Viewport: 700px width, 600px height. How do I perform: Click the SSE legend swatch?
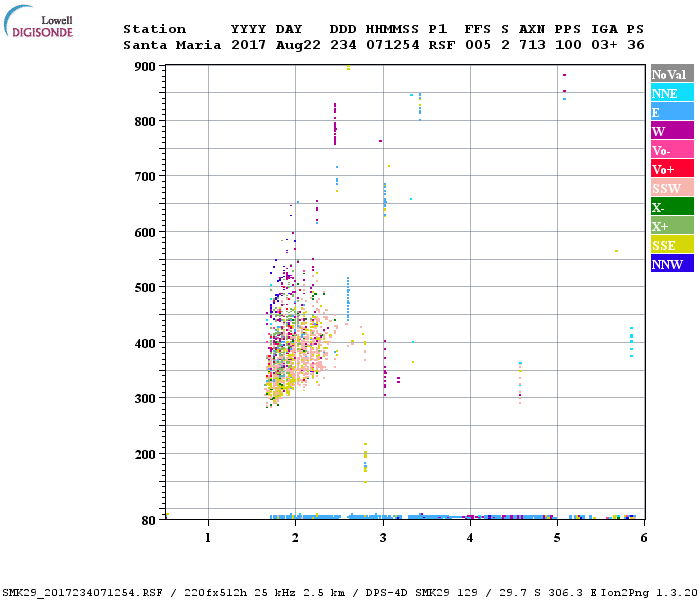tap(672, 245)
